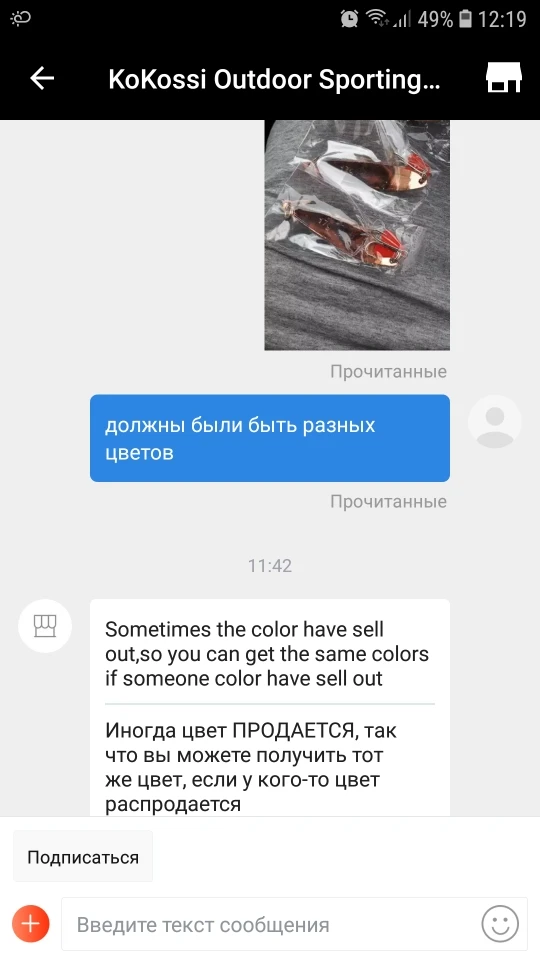540x960 pixels.
Task: Tap the battery indicator icon
Action: [x=465, y=19]
